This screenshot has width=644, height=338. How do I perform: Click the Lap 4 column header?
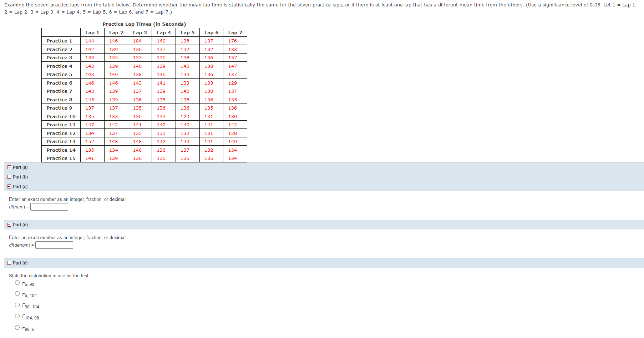(x=164, y=32)
